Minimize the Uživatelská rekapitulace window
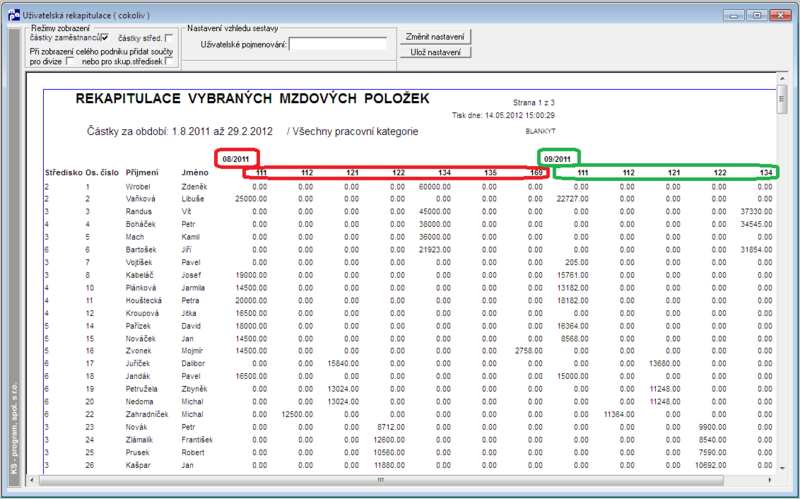The width and height of the screenshot is (800, 499). (x=734, y=15)
